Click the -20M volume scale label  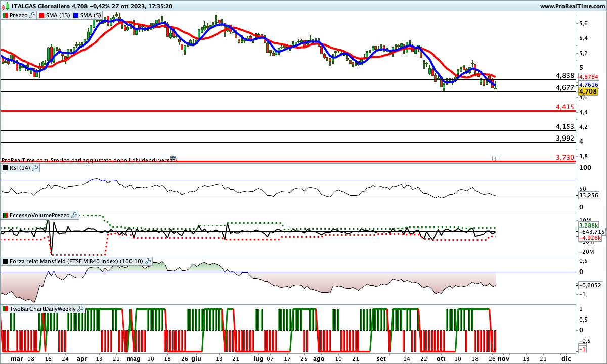pos(587,252)
